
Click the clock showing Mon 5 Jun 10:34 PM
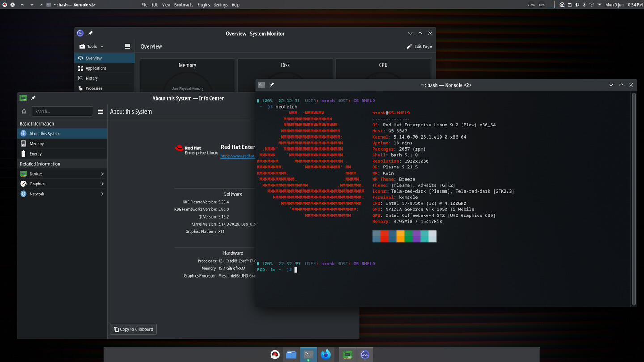coord(623,4)
